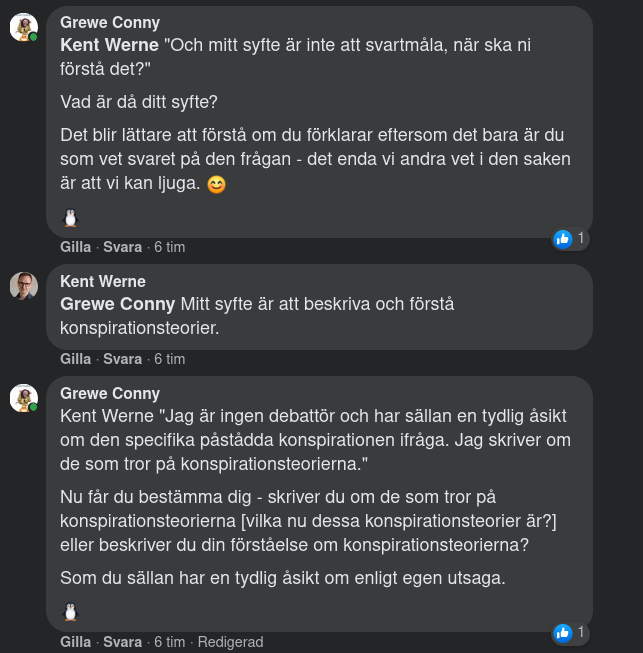Like Kent Werne's comment with Gilla

75,359
